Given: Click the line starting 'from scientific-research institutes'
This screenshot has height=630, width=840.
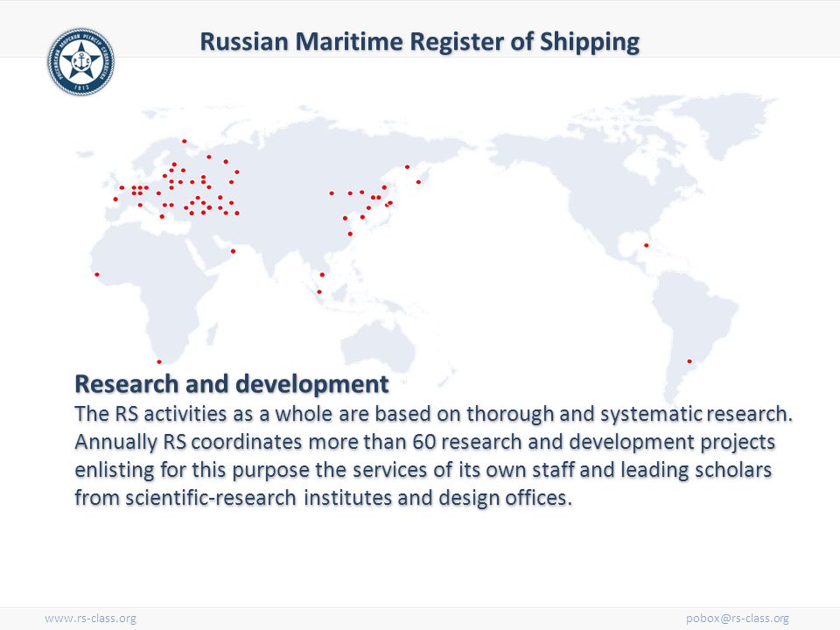Looking at the screenshot, I should click(324, 498).
